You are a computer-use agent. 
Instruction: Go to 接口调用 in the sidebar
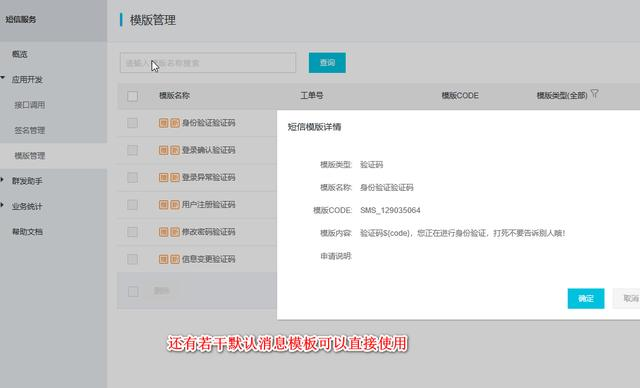(x=29, y=105)
